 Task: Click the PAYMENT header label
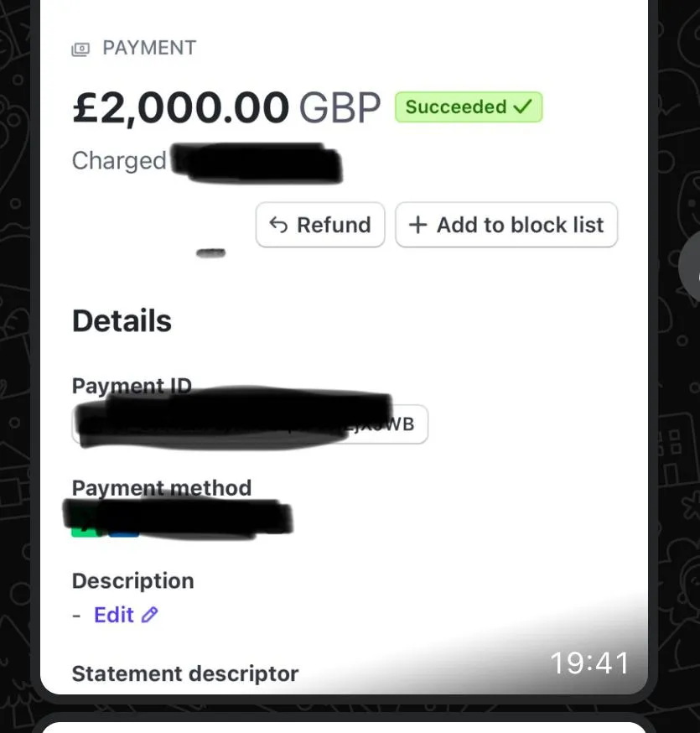coord(149,48)
